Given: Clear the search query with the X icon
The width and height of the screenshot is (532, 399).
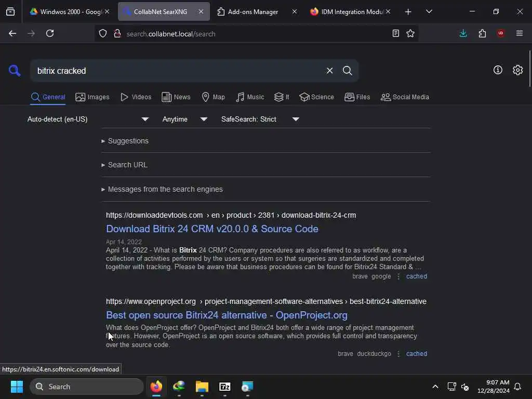Looking at the screenshot, I should 329,71.
